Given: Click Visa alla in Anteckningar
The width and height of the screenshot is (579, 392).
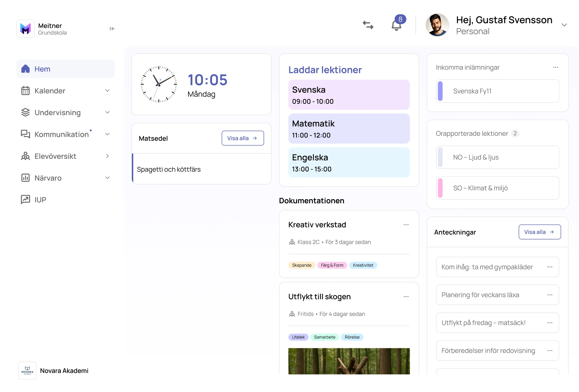Looking at the screenshot, I should tap(539, 232).
